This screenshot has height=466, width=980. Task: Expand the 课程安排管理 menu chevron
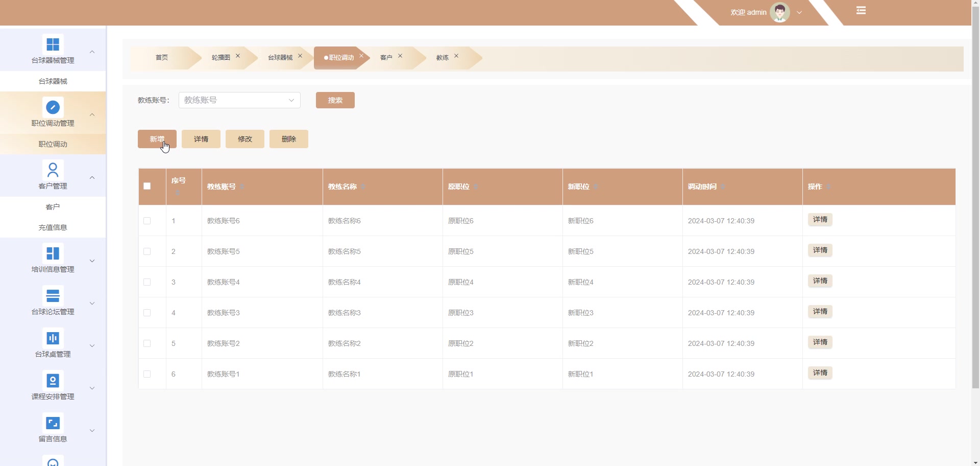(92, 388)
